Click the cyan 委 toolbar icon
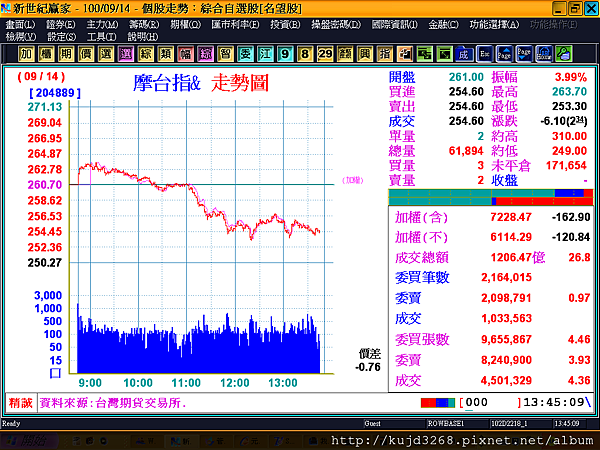The image size is (600, 450). click(245, 54)
